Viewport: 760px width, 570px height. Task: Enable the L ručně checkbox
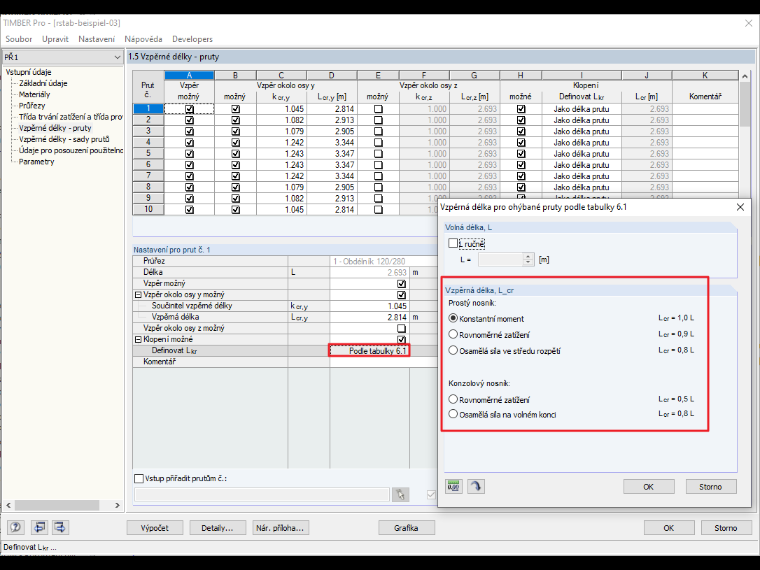[x=453, y=243]
